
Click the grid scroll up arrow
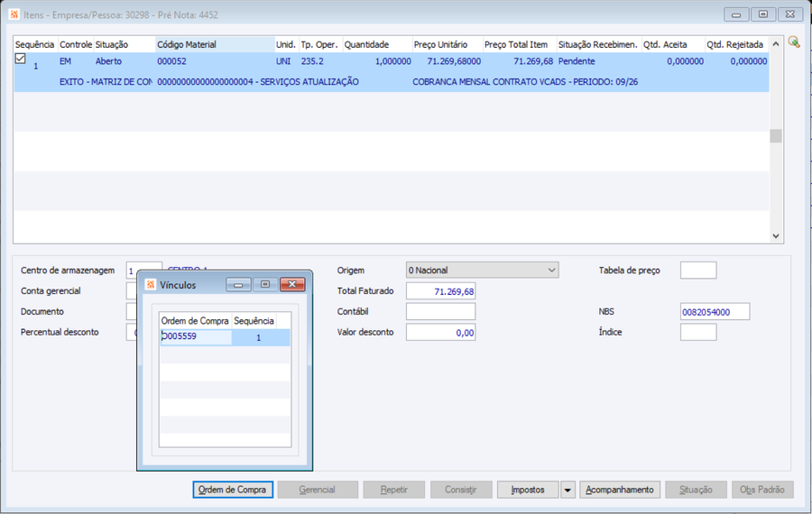click(x=776, y=44)
